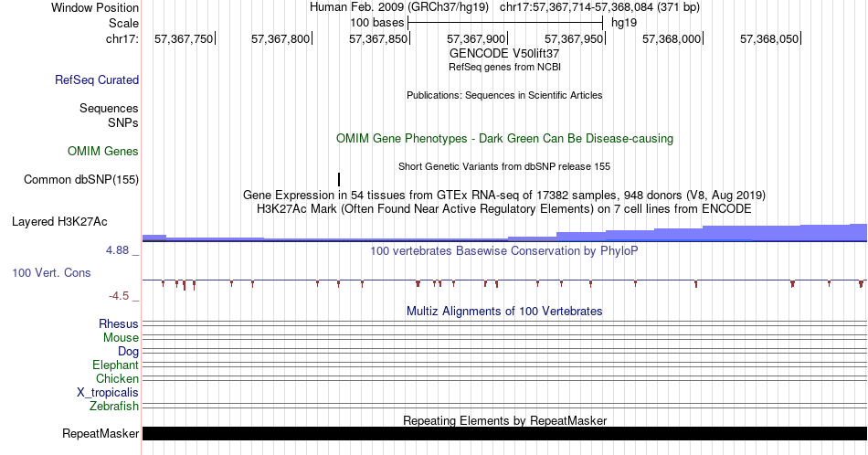Click the Window Position label
Image resolution: width=868 pixels, height=455 pixels.
(95, 7)
